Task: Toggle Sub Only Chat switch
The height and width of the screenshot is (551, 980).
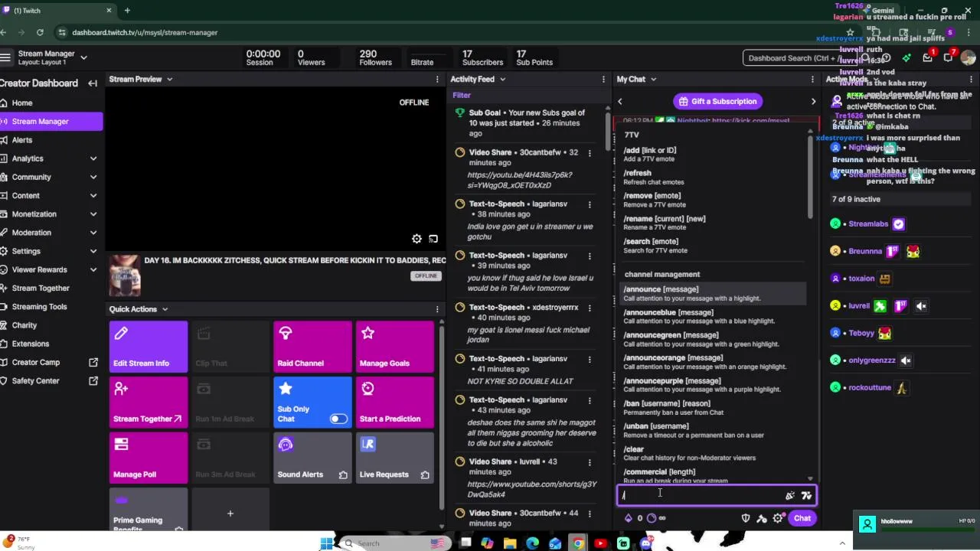Action: [x=338, y=419]
